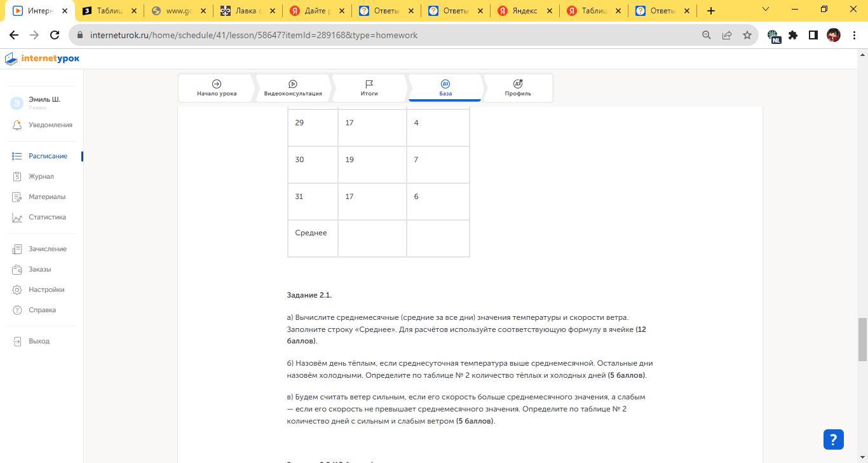The image size is (868, 463).
Task: Switch to the Итоги lesson tab
Action: [369, 88]
